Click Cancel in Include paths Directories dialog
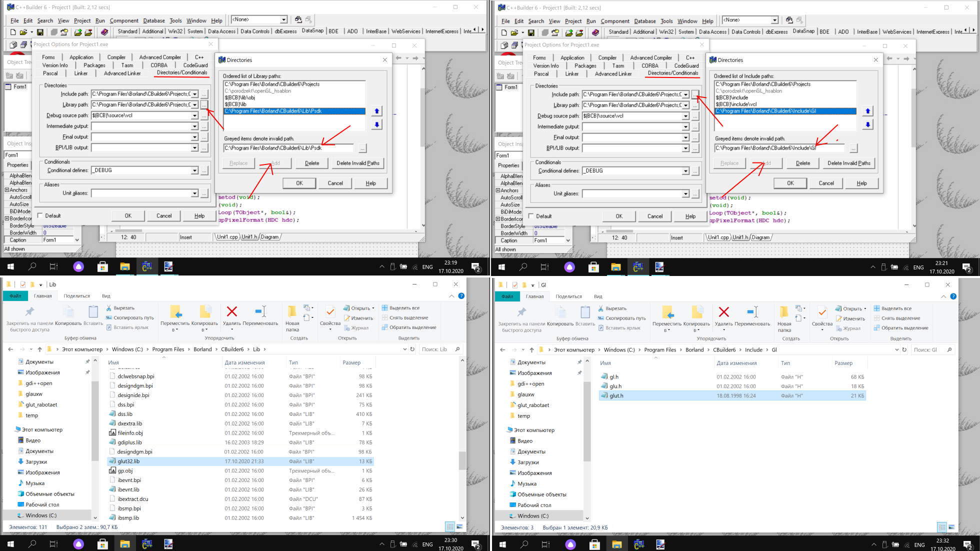Image resolution: width=980 pixels, height=551 pixels. [x=826, y=183]
